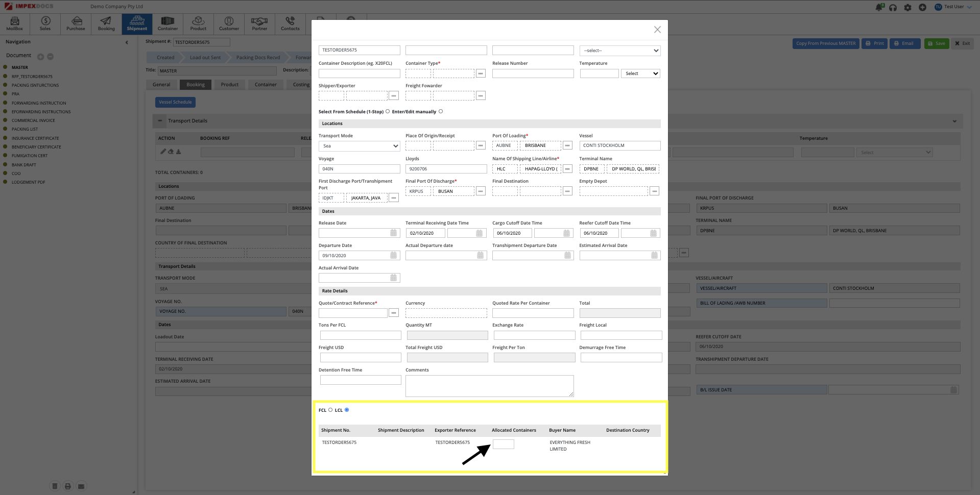980x495 pixels.
Task: Click the headset support icon
Action: 893,7
